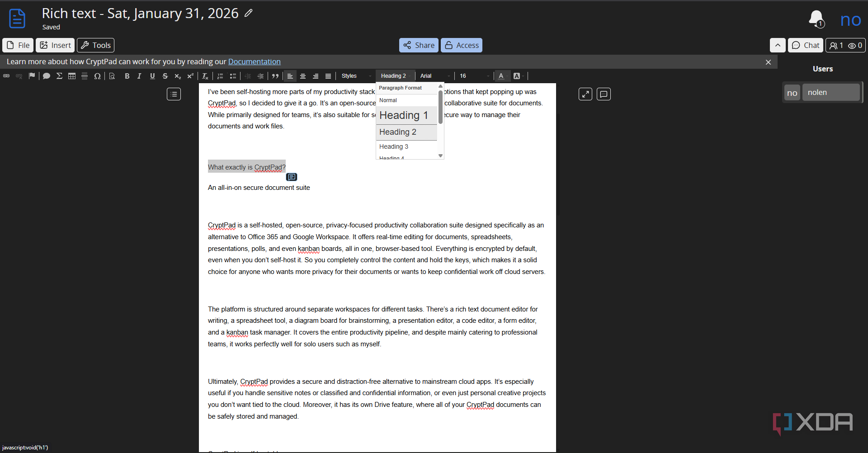Click the anchor flag icon

(x=32, y=76)
